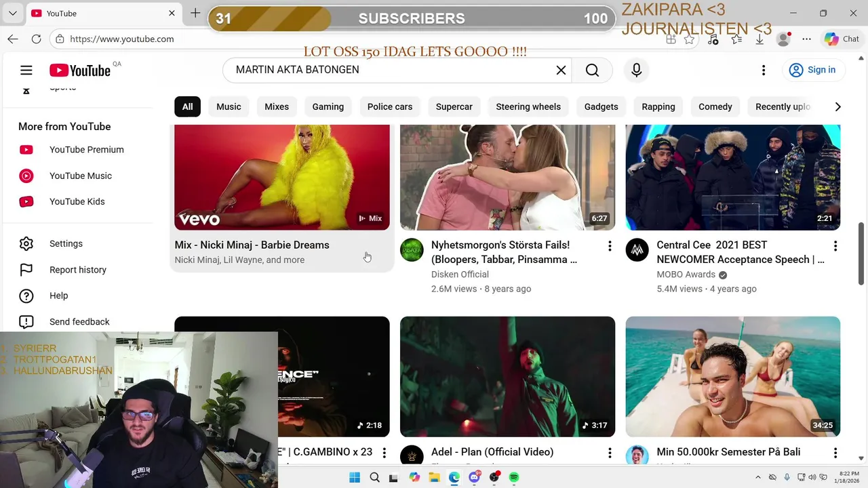Select the Police cars filter chip

coord(390,106)
